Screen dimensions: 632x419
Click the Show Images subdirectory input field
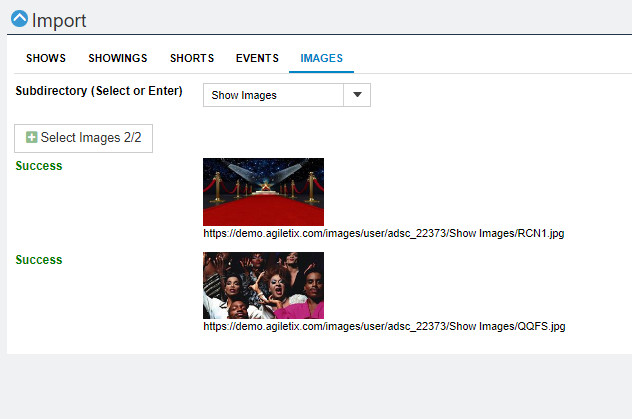[273, 95]
